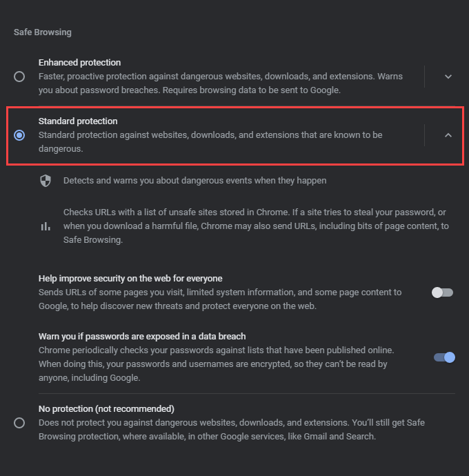Click the Help improve security for everyone label

[130, 279]
